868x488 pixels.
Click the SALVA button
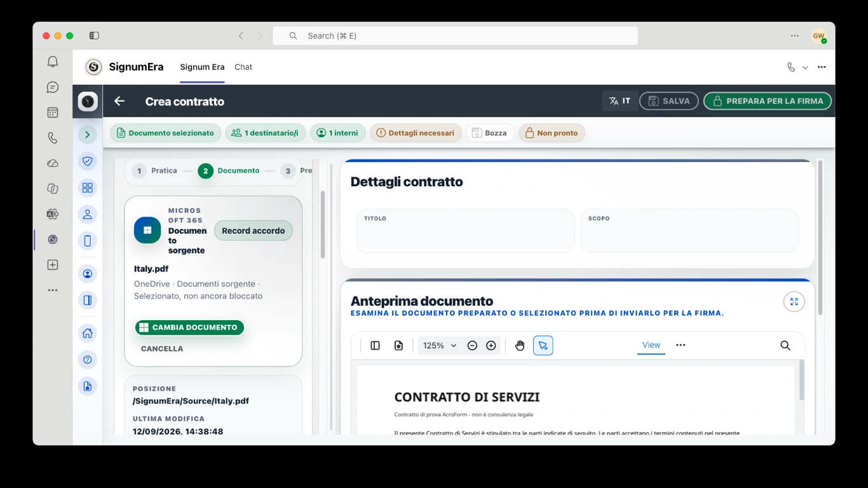point(669,101)
